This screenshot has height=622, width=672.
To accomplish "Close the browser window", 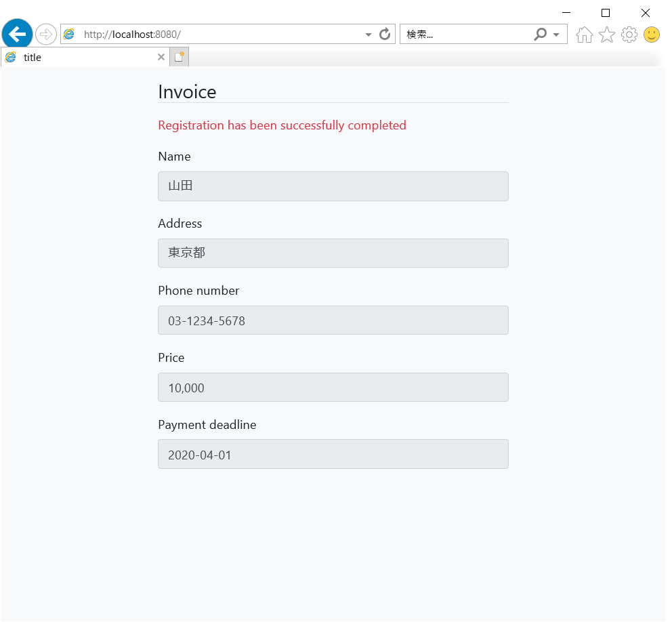I will 645,13.
